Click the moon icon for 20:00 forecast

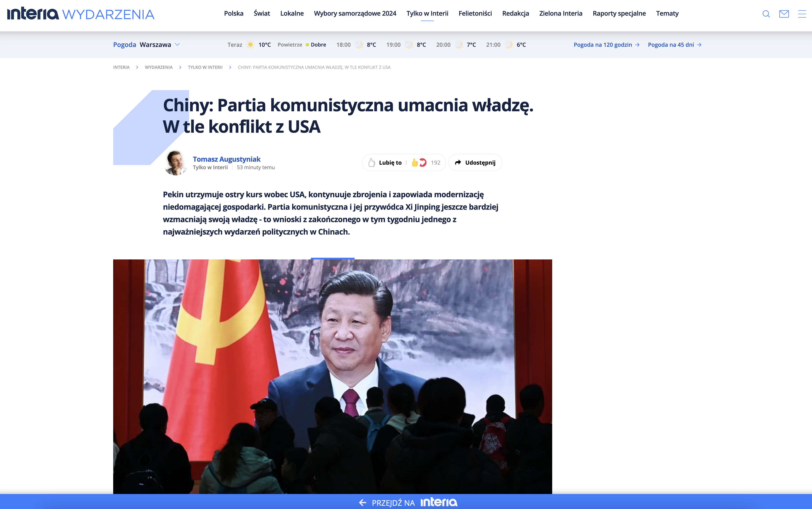pyautogui.click(x=459, y=45)
